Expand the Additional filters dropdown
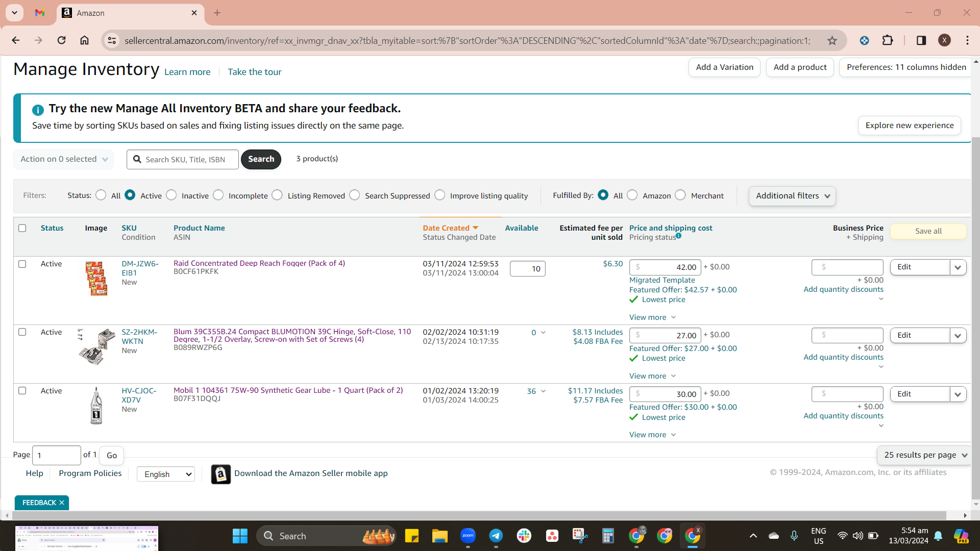Viewport: 980px width, 551px height. (792, 196)
